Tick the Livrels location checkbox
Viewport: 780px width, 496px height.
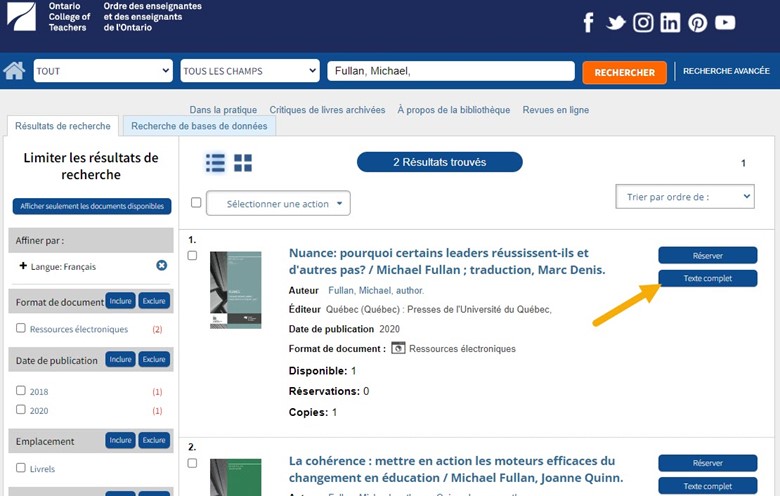coord(20,468)
